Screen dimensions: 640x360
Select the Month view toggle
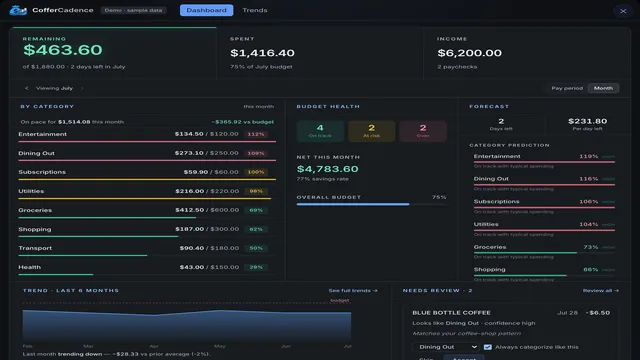(603, 88)
